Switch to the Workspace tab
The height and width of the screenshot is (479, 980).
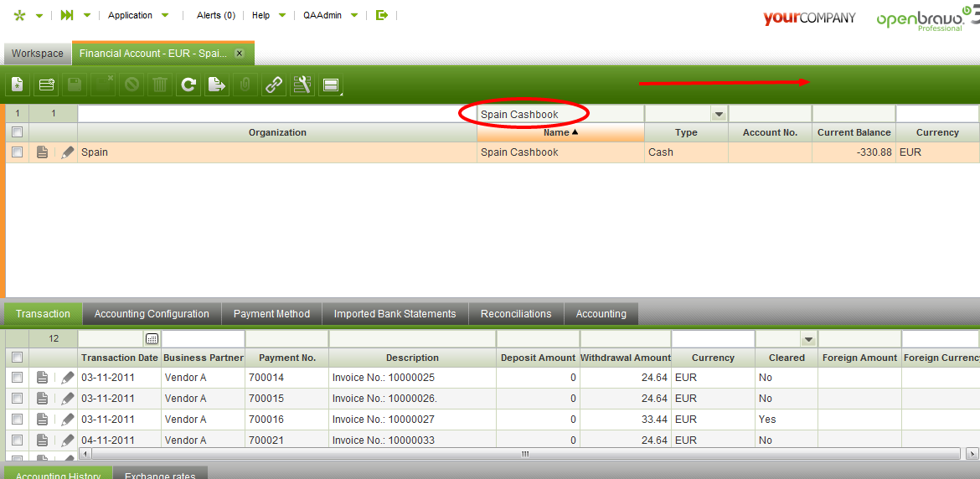point(38,54)
